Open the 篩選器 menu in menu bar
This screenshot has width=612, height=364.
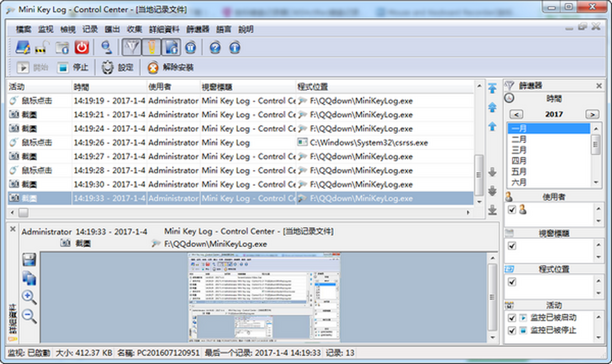[198, 30]
